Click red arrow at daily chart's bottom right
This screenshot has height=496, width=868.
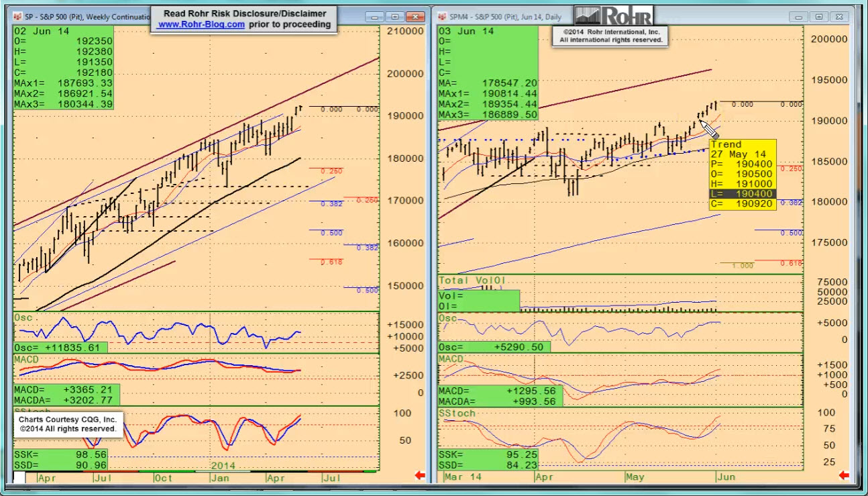point(844,476)
